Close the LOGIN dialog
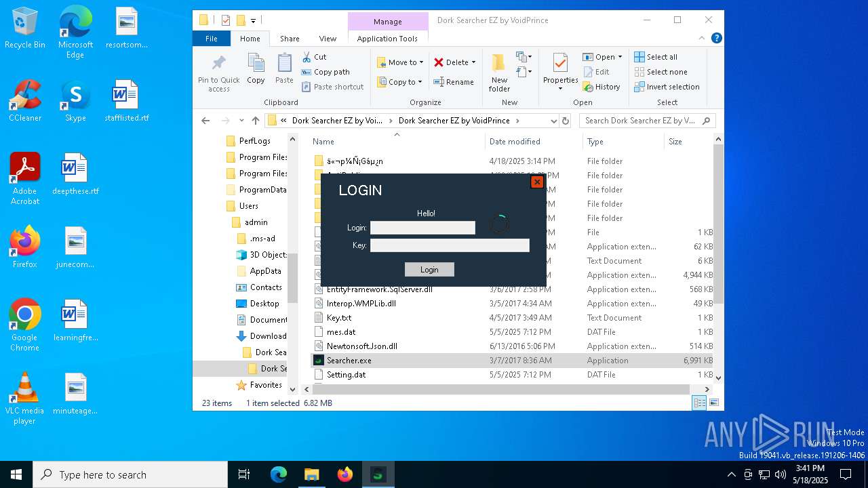Viewport: 868px width, 488px height. [537, 182]
